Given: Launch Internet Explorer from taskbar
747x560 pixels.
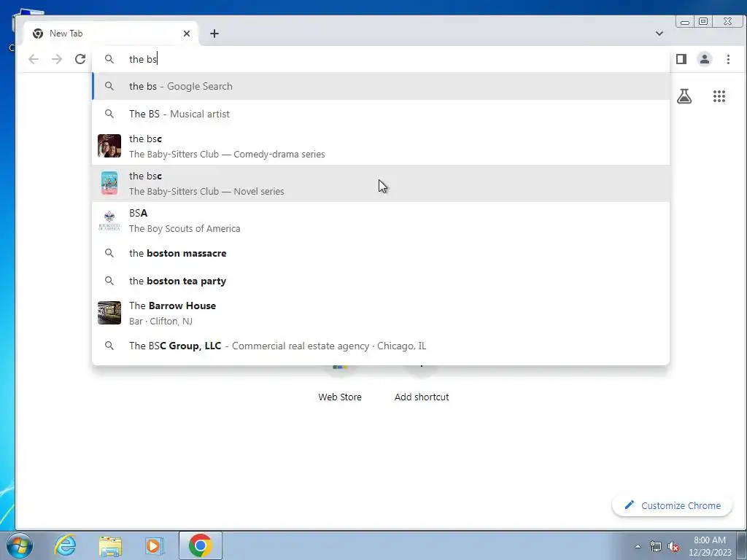Looking at the screenshot, I should point(65,545).
